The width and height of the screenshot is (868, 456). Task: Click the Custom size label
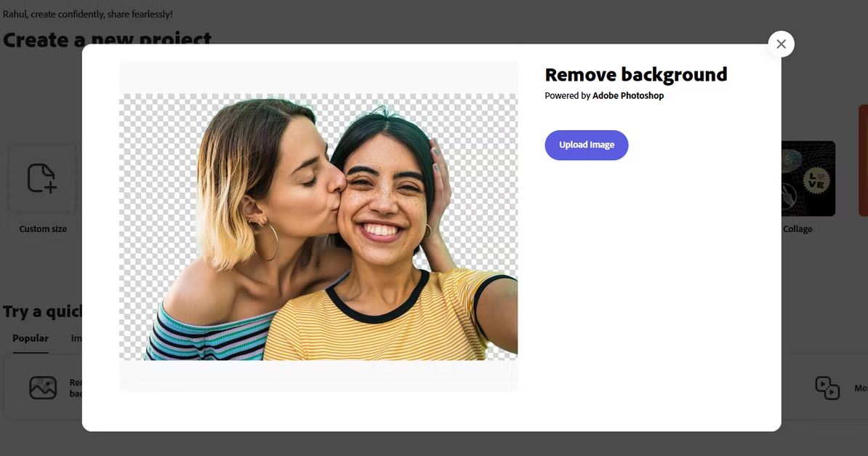[43, 229]
